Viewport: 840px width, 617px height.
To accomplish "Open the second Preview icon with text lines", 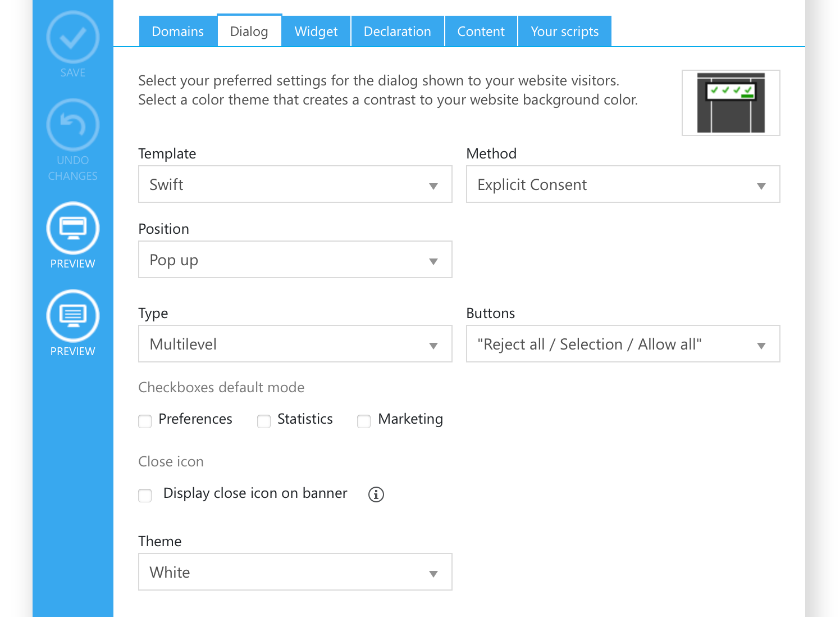I will click(73, 316).
